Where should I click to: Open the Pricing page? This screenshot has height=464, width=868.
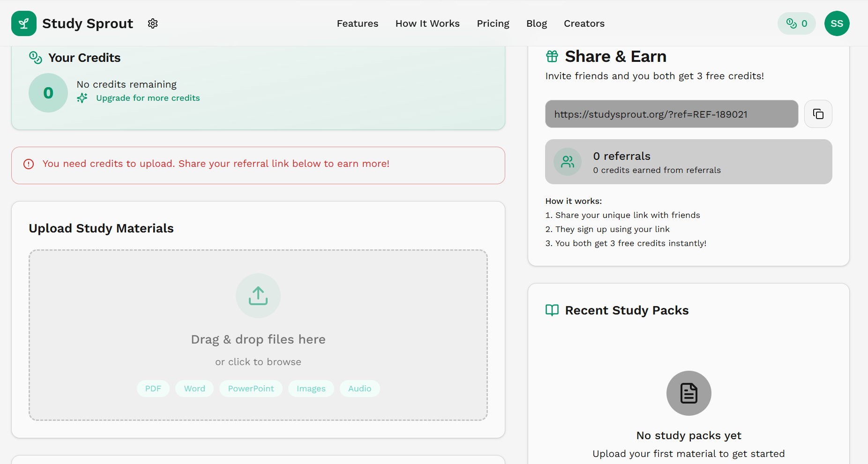click(493, 23)
